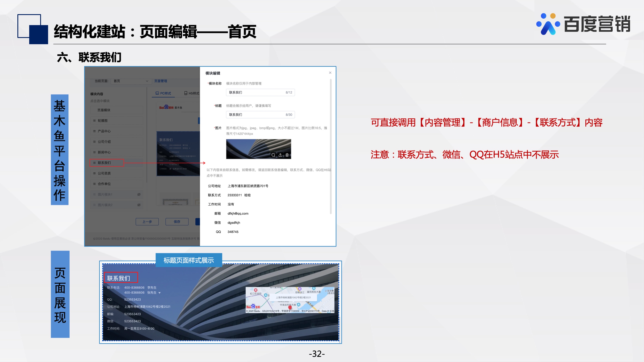Click the 模块内容 panel heading
Viewport: 644px width, 362px height.
point(97,94)
